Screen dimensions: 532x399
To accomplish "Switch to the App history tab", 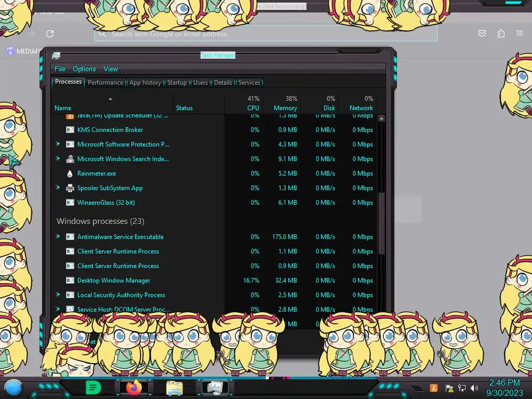I will point(145,83).
